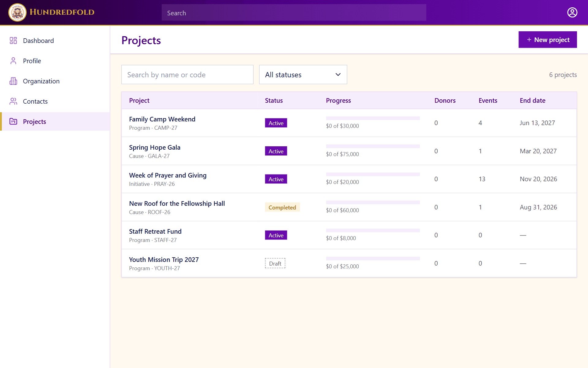Open the Spring Hope Gala project

click(155, 148)
